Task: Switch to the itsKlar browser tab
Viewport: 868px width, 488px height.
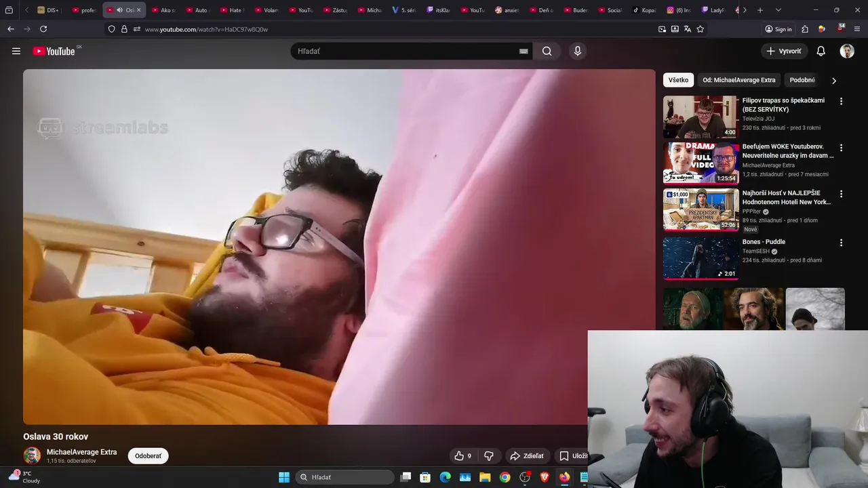Action: point(439,10)
